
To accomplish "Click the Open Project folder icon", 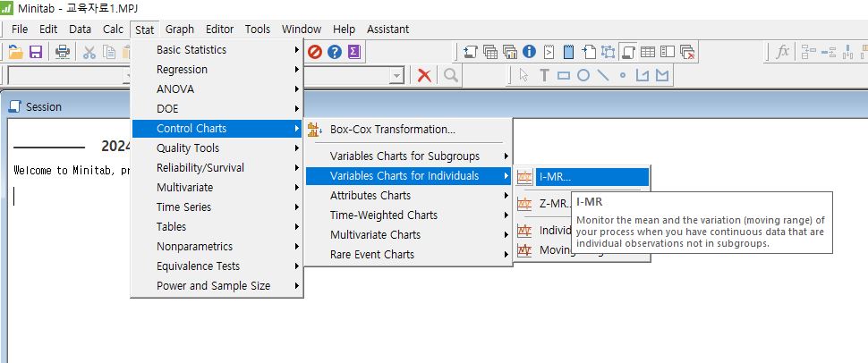I will [x=15, y=52].
